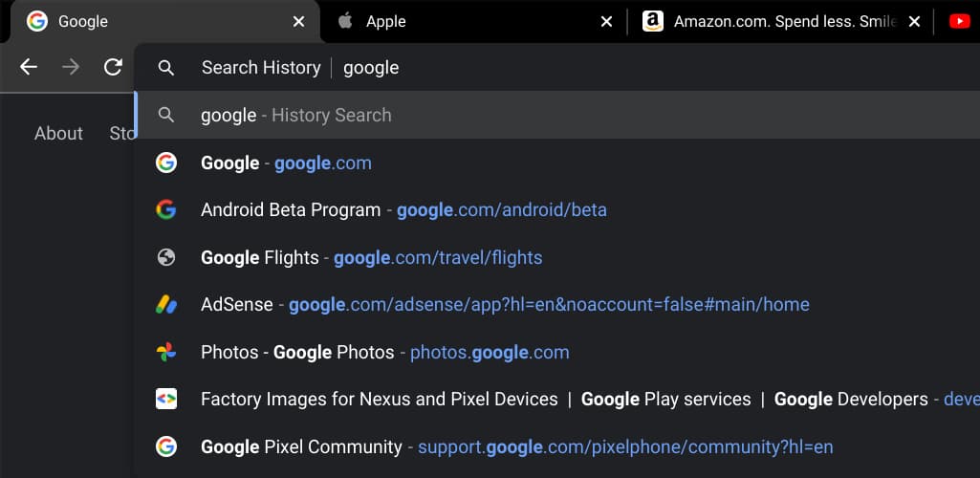Close the Google tab
Image resolution: width=980 pixels, height=478 pixels.
(x=299, y=21)
